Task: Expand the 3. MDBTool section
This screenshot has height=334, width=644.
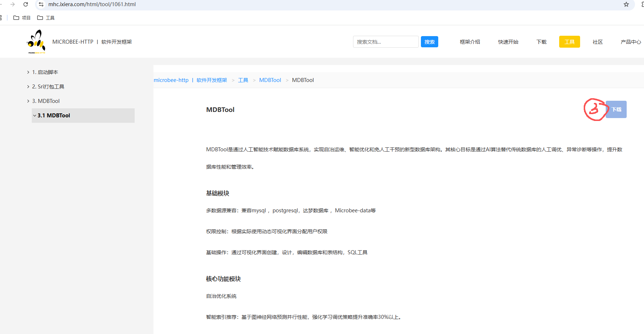Action: click(x=28, y=101)
